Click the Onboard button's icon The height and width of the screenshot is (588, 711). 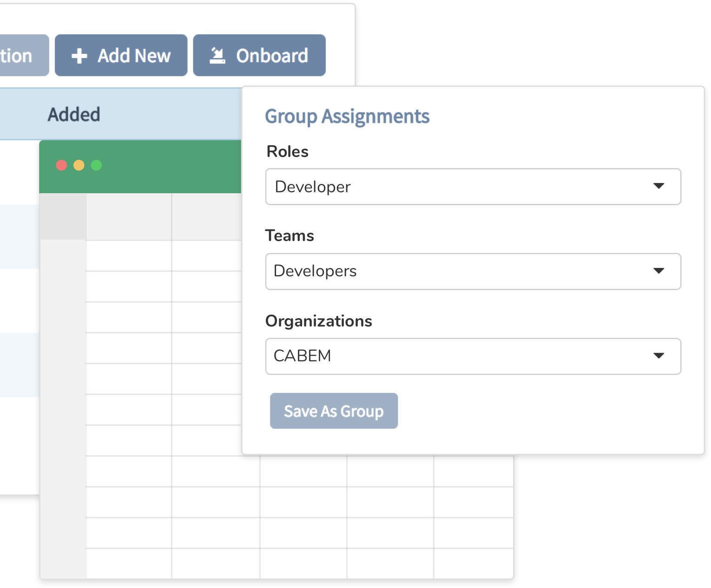coord(217,56)
